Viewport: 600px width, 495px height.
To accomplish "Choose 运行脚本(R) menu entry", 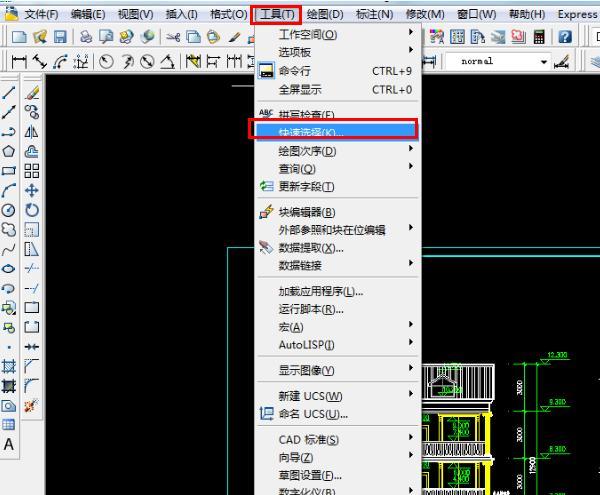I will click(x=337, y=309).
